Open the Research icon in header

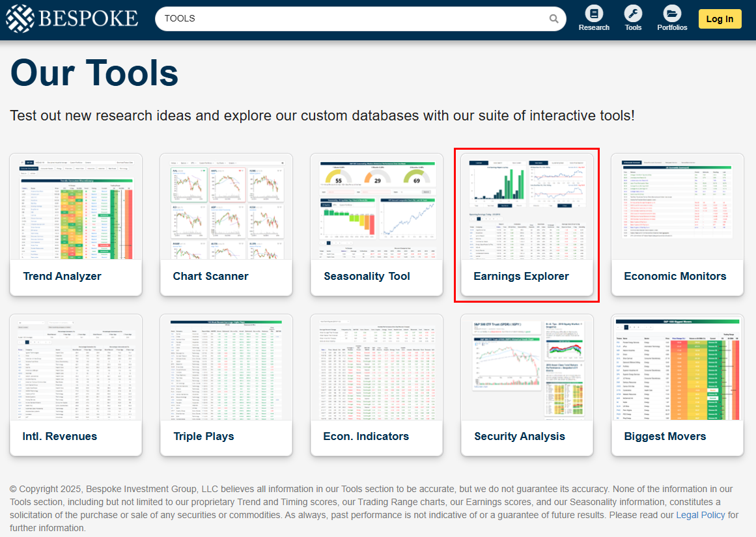click(x=594, y=14)
